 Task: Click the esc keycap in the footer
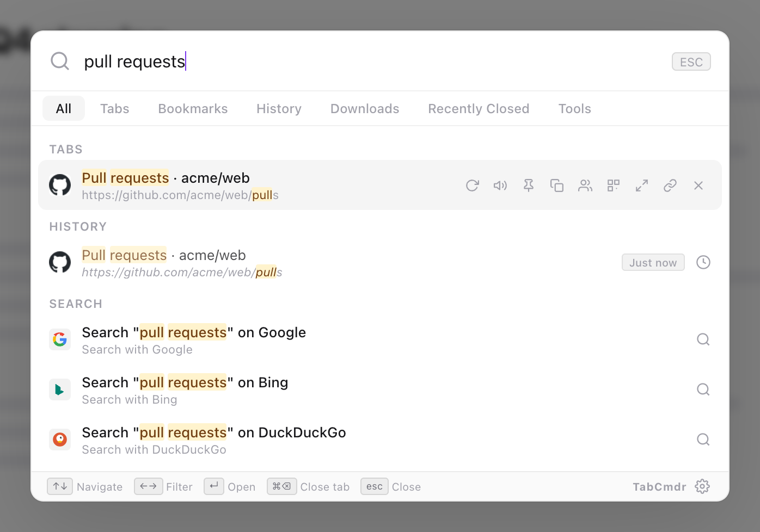point(375,486)
